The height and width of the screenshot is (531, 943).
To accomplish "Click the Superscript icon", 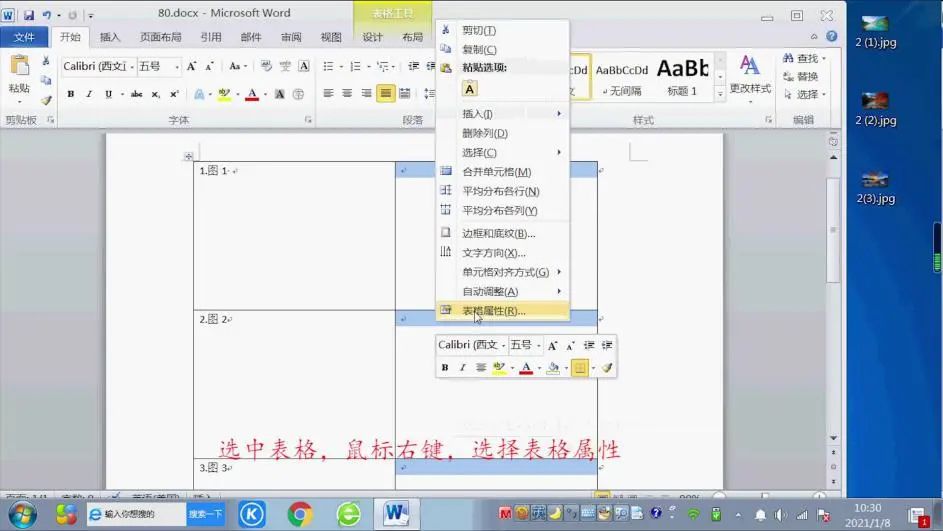I will 174,94.
